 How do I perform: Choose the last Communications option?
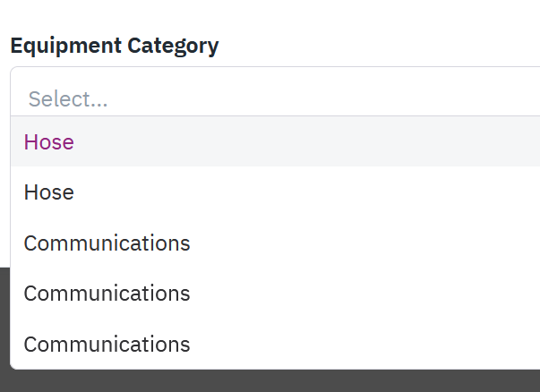coord(107,345)
